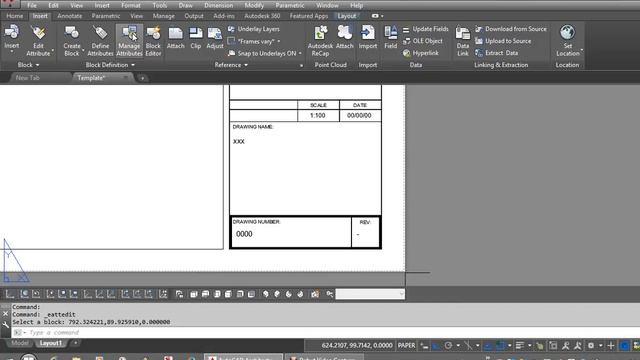The width and height of the screenshot is (640, 360).
Task: Open the dropdown box in bottom toolbar
Action: 370,294
